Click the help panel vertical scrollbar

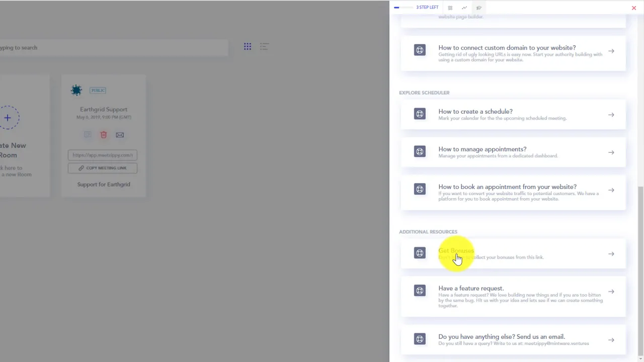pos(640,270)
